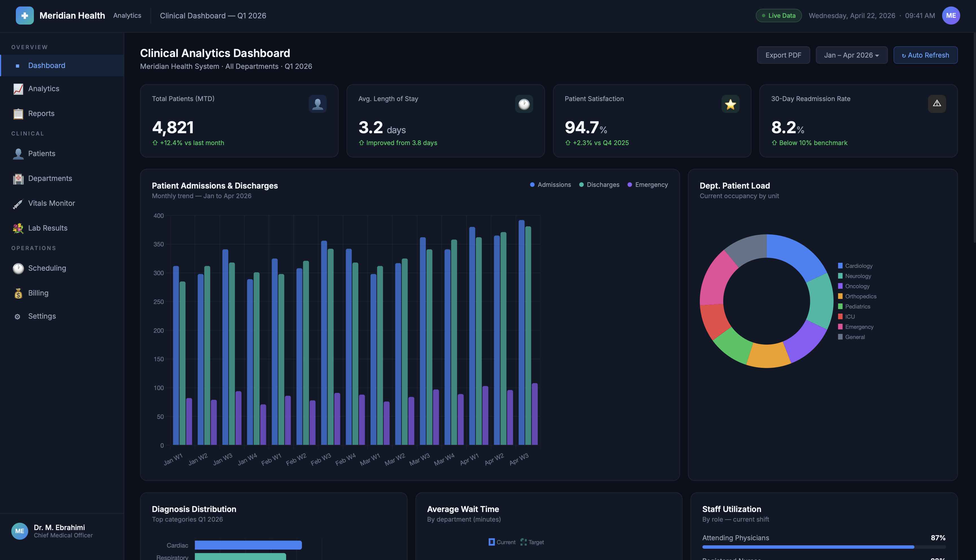Toggle General in the donut legend
Viewport: 976px width, 560px height.
click(851, 337)
